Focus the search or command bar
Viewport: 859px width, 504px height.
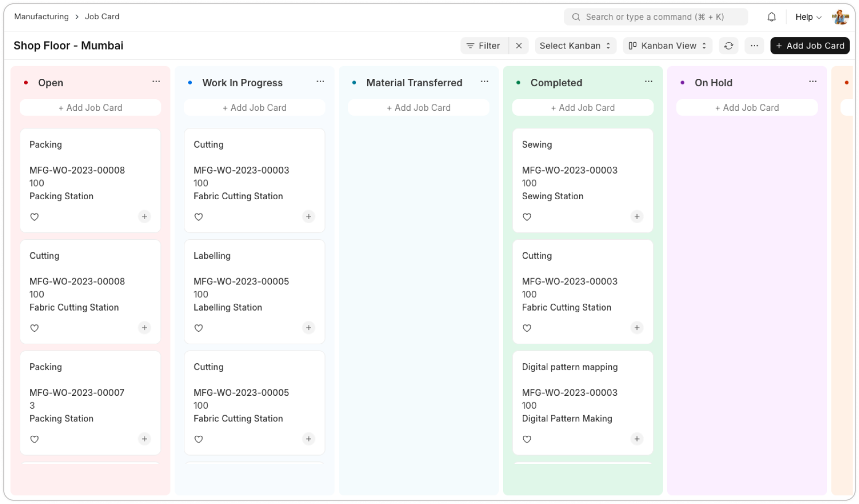point(656,17)
